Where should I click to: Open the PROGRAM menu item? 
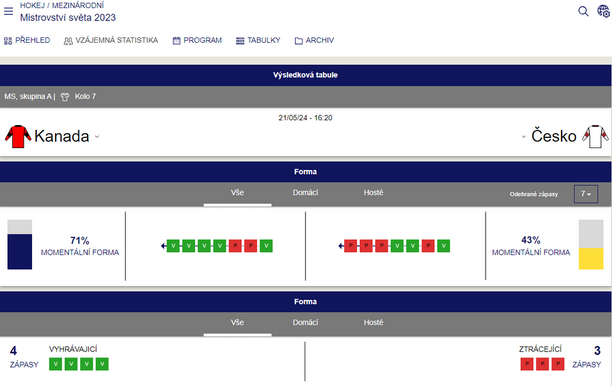pos(197,40)
